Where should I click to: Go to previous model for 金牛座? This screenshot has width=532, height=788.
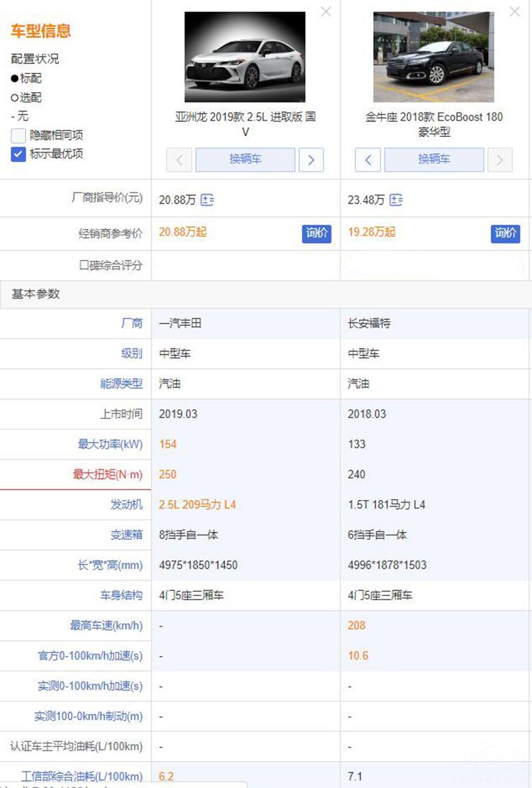367,160
